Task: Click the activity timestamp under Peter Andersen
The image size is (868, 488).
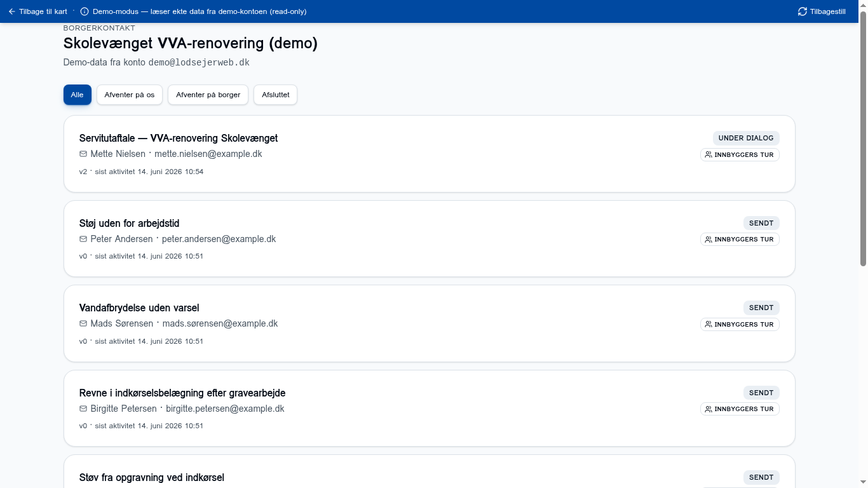Action: 141,256
